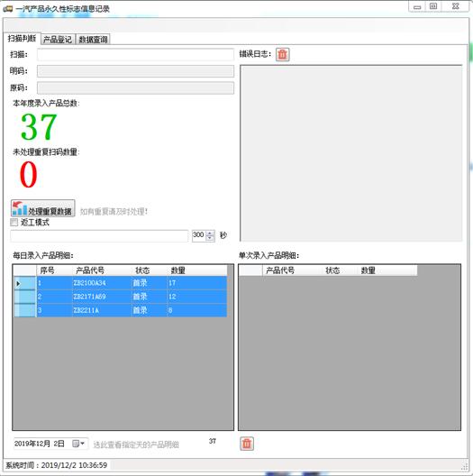Enable the 返工模式 checkbox
Image resolution: width=473 pixels, height=476 pixels.
click(14, 222)
